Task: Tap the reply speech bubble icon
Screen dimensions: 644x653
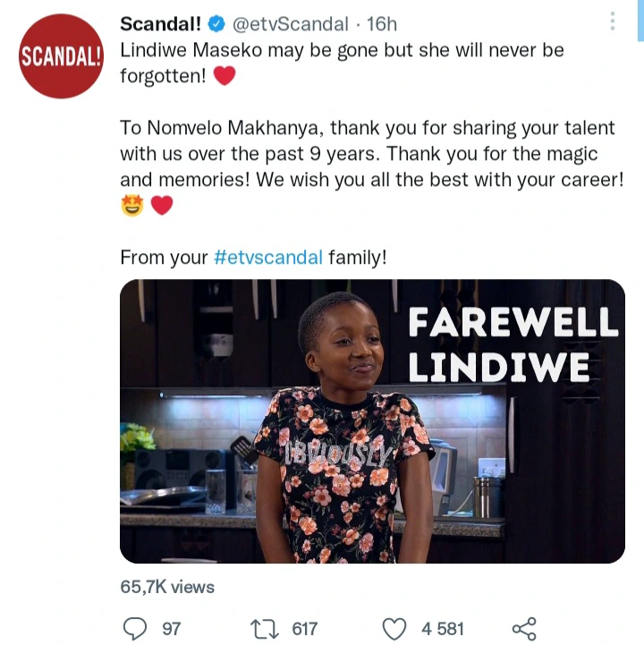Action: click(135, 629)
